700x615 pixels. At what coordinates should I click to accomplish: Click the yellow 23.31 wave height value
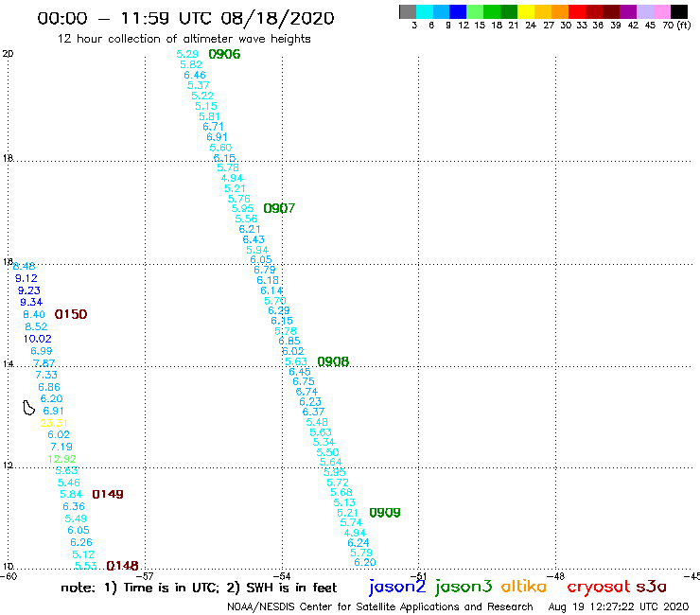click(x=54, y=423)
